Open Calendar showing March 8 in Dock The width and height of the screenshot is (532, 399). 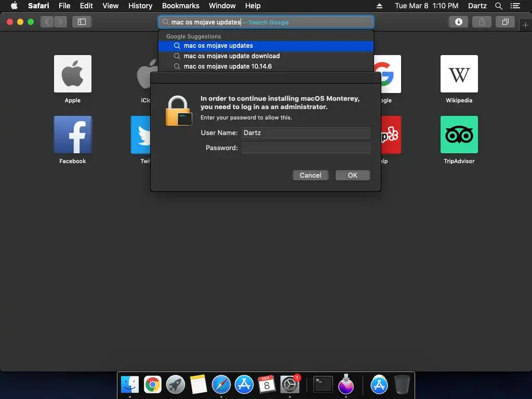pos(267,385)
